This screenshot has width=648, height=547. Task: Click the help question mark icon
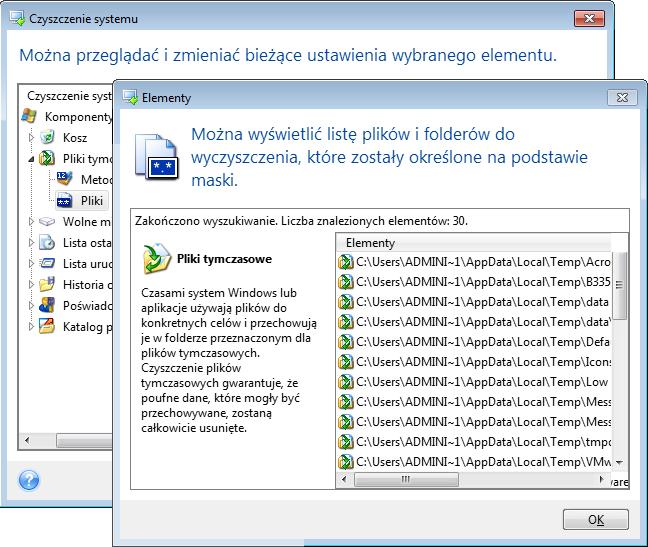click(29, 480)
